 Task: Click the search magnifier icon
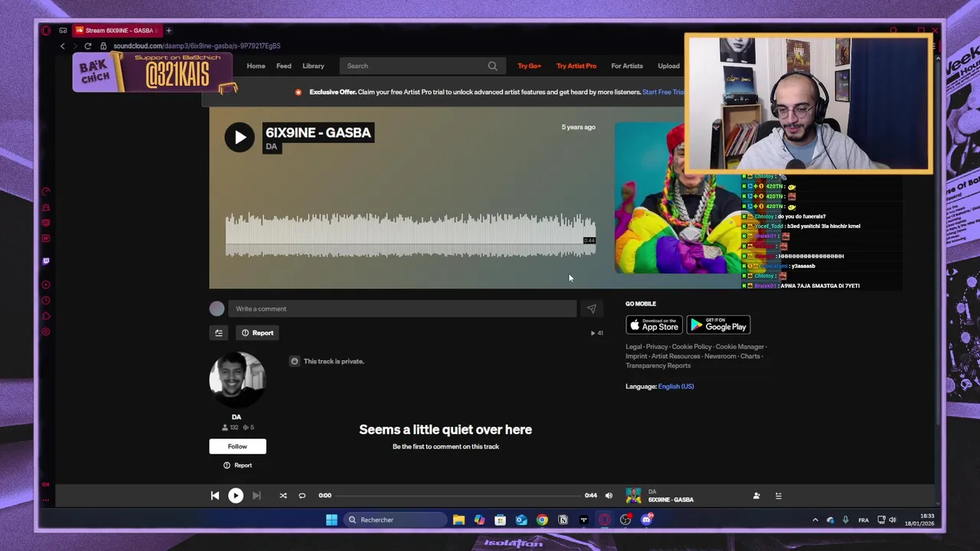pos(492,66)
